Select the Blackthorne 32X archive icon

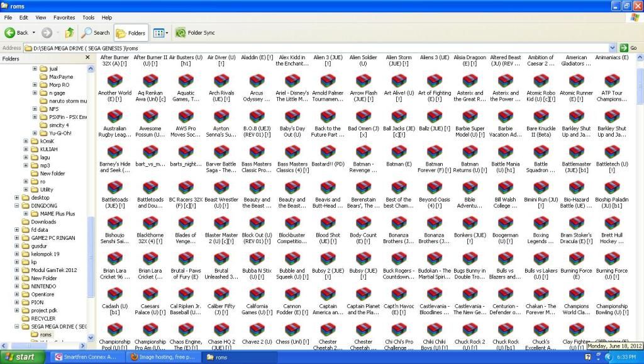tap(150, 223)
